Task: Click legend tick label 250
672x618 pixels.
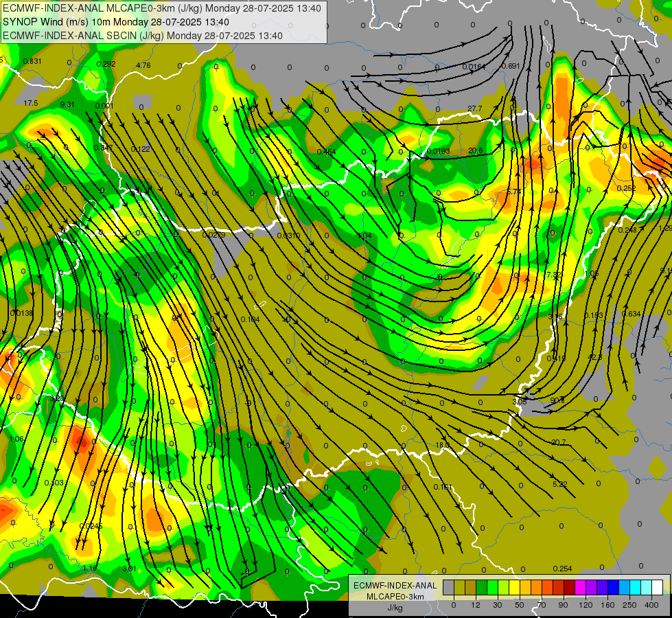Action: 629,605
